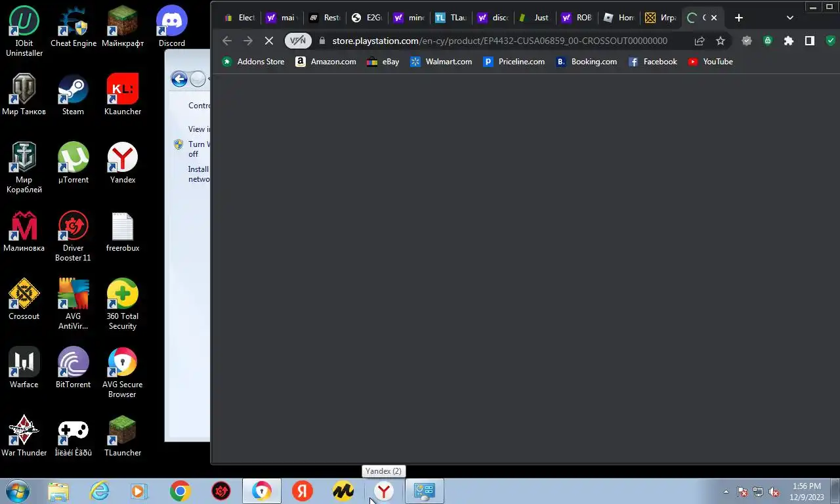Select the game controller desktop icon
The height and width of the screenshot is (504, 840).
pos(73,436)
